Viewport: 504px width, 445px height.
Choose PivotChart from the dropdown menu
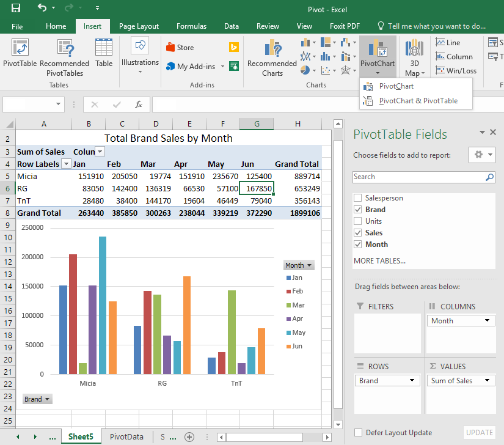click(x=416, y=86)
